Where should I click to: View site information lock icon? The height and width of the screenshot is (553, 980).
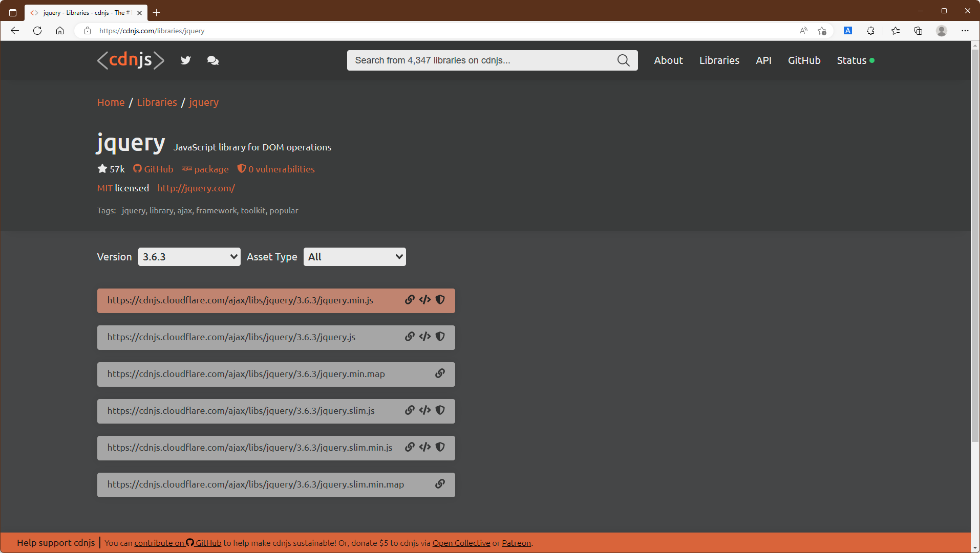pyautogui.click(x=88, y=31)
